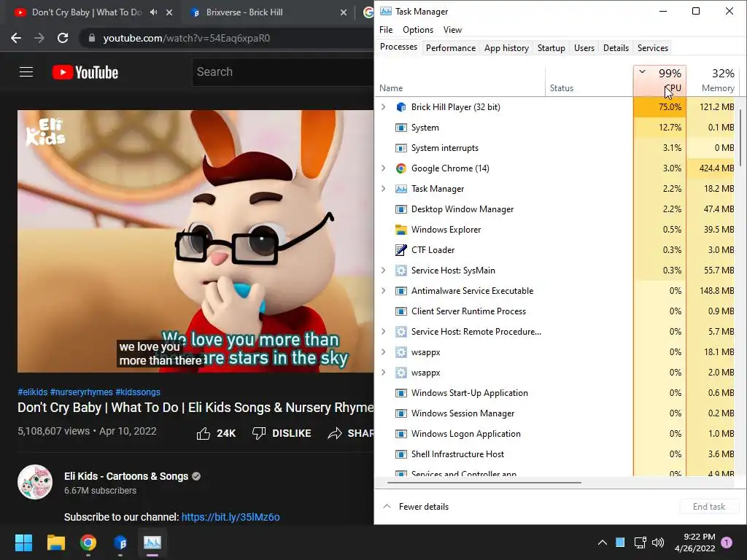Click the Share arrow icon

click(335, 433)
